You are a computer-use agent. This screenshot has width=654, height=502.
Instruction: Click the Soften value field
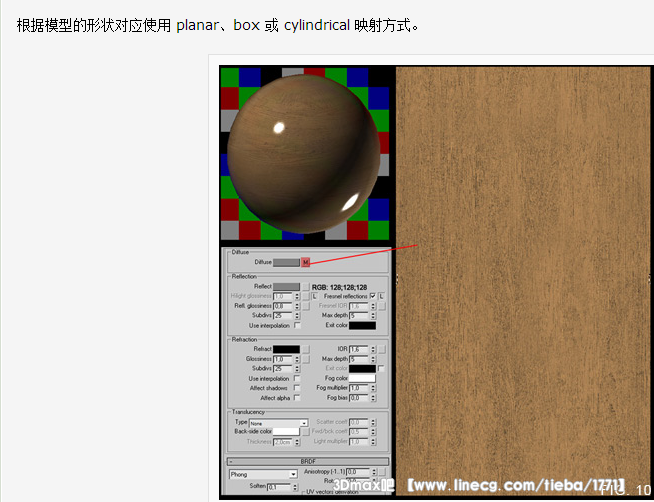(x=279, y=487)
